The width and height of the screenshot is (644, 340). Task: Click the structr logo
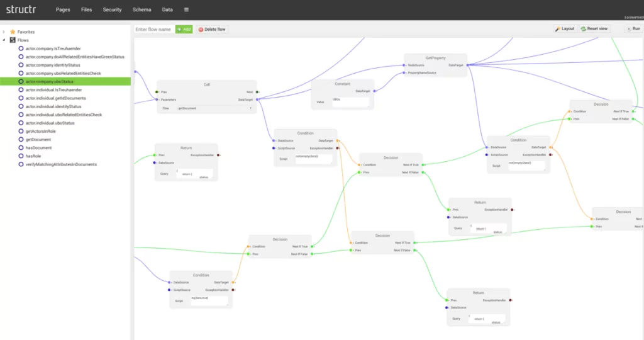click(x=21, y=9)
